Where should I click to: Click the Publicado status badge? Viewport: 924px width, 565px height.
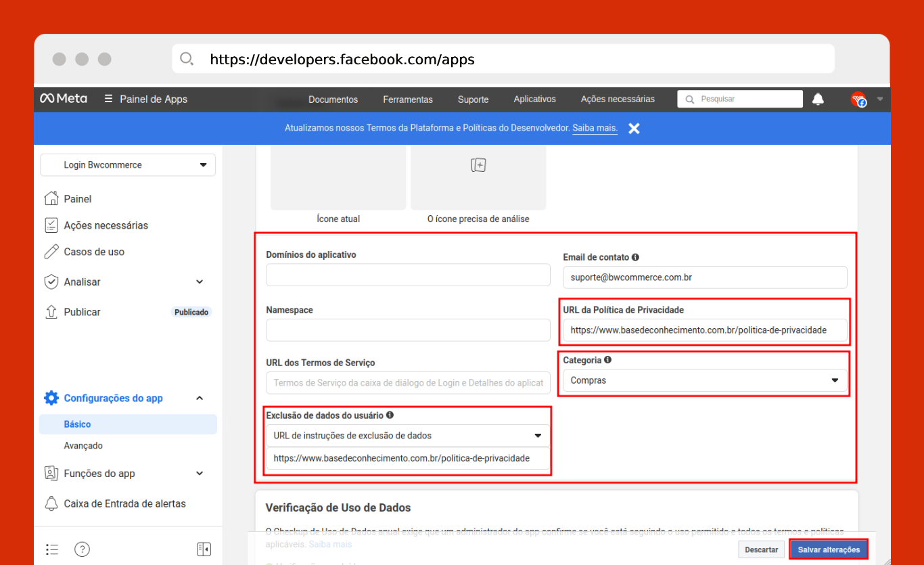pos(191,312)
